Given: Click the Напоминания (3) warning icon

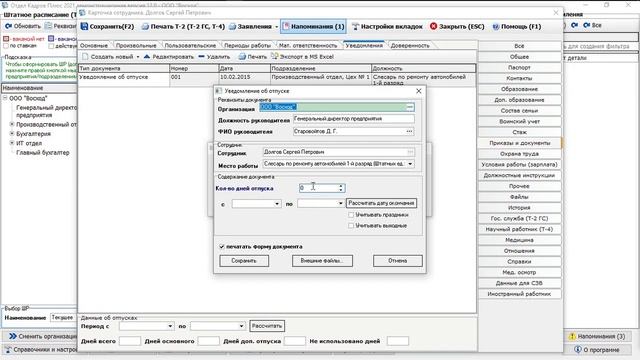Looking at the screenshot, I should coord(572,336).
